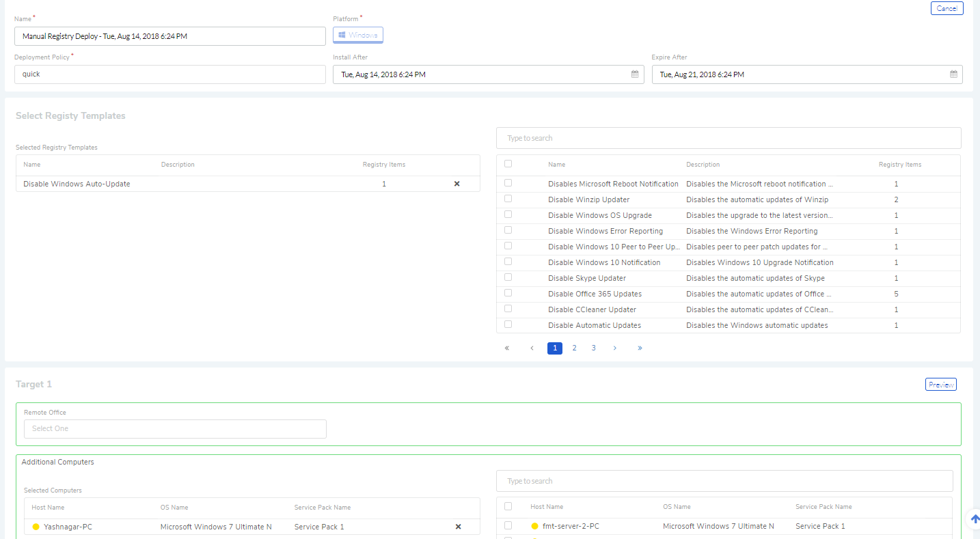Remove Yashnagar-PC from selected computers
Image resolution: width=980 pixels, height=539 pixels.
coord(459,527)
